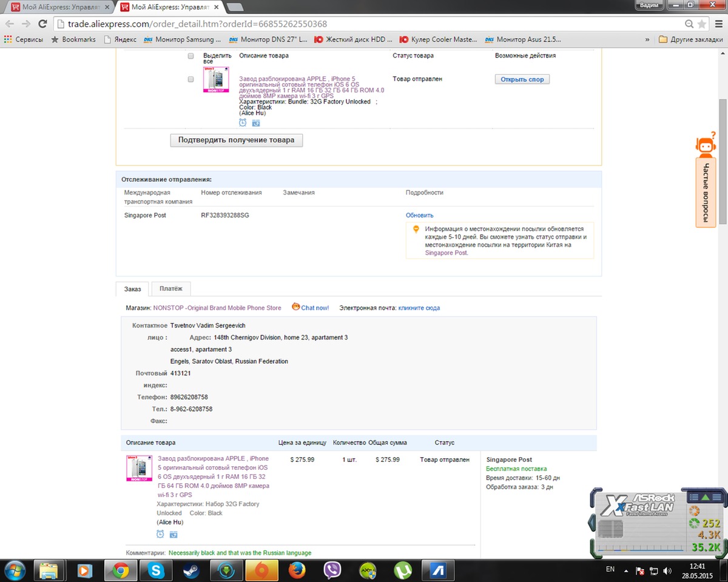This screenshot has height=582, width=728.
Task: Click the blue camera icon under the top product
Action: click(x=256, y=122)
